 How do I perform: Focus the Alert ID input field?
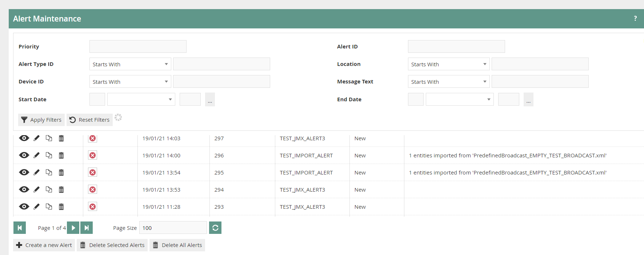point(456,46)
